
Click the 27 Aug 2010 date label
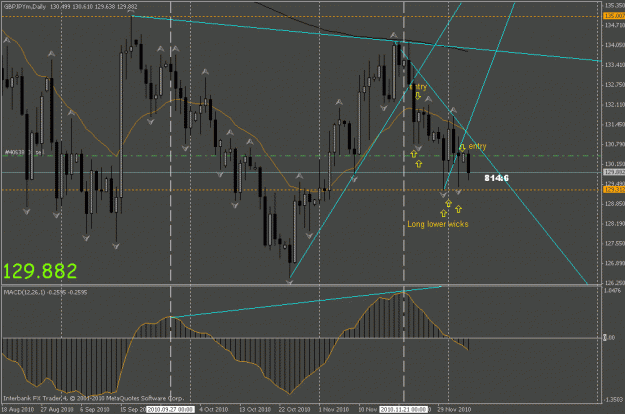(x=57, y=409)
